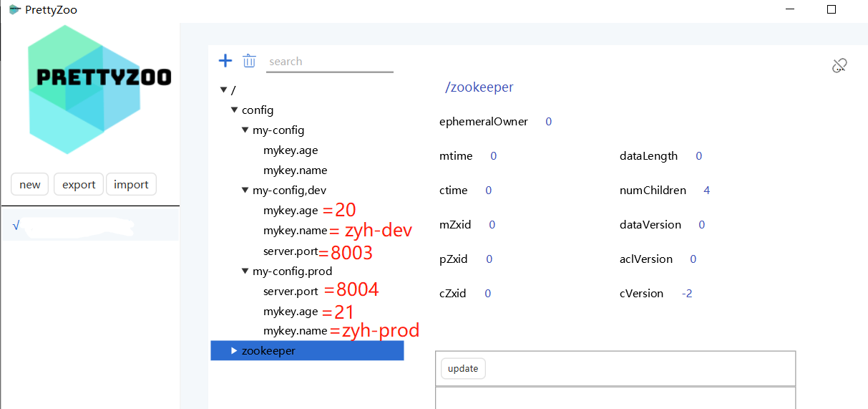The width and height of the screenshot is (868, 409).
Task: Collapse the my-config node arrow
Action: click(245, 130)
